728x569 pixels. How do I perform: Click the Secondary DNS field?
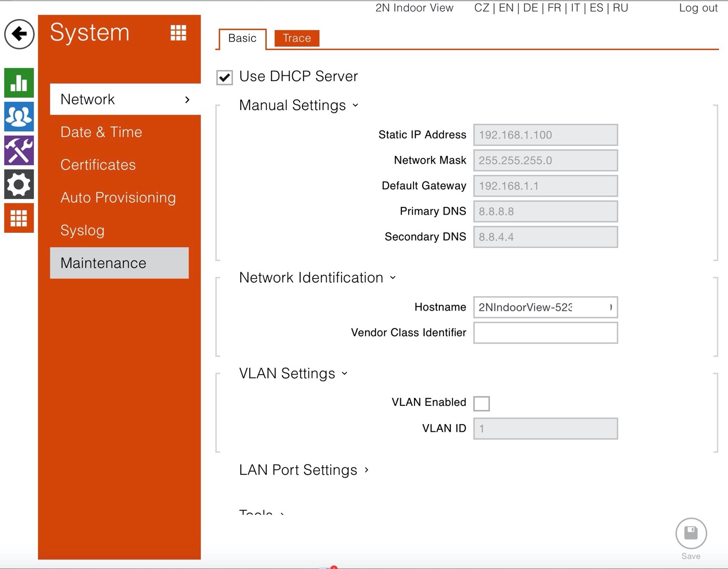(545, 237)
